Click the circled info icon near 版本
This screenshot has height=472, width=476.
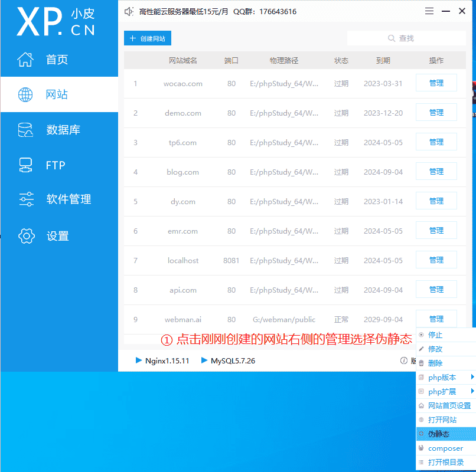click(403, 360)
